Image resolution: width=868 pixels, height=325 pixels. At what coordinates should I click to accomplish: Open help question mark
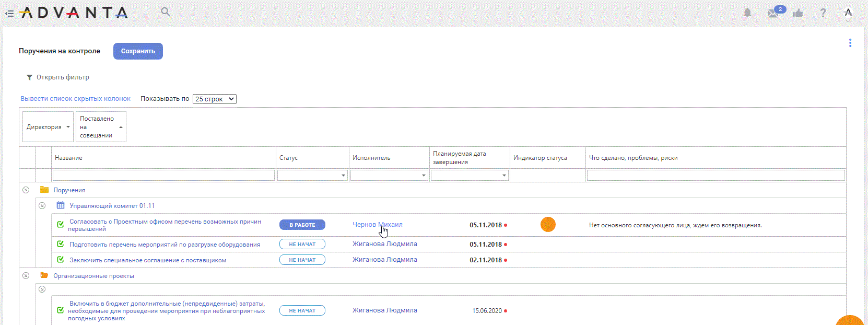[823, 13]
